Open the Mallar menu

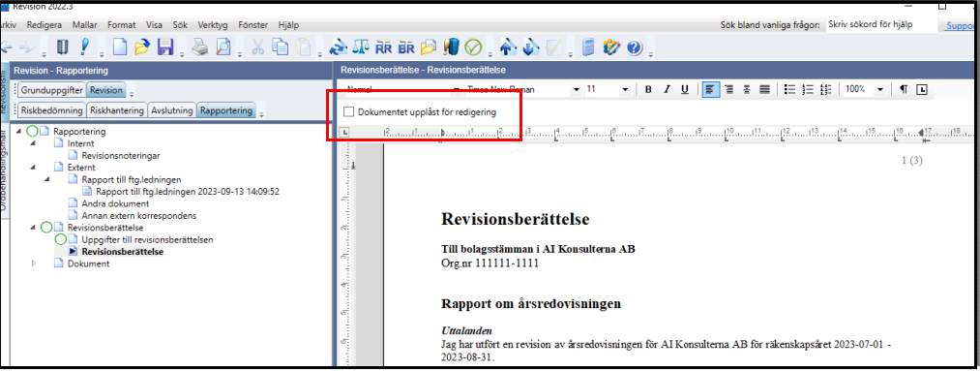[x=84, y=25]
